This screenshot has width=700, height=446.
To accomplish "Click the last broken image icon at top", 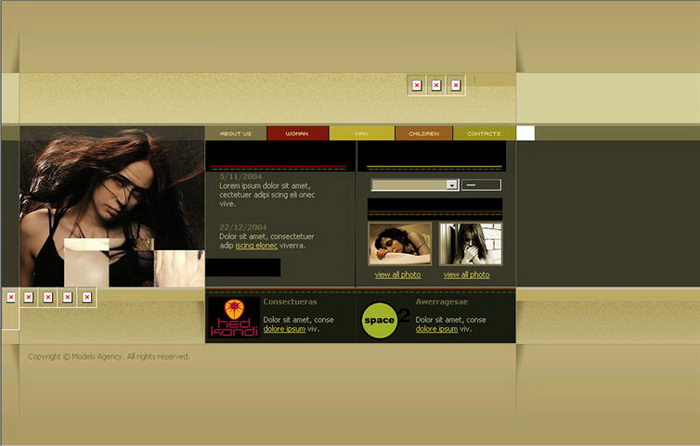I will tap(456, 85).
